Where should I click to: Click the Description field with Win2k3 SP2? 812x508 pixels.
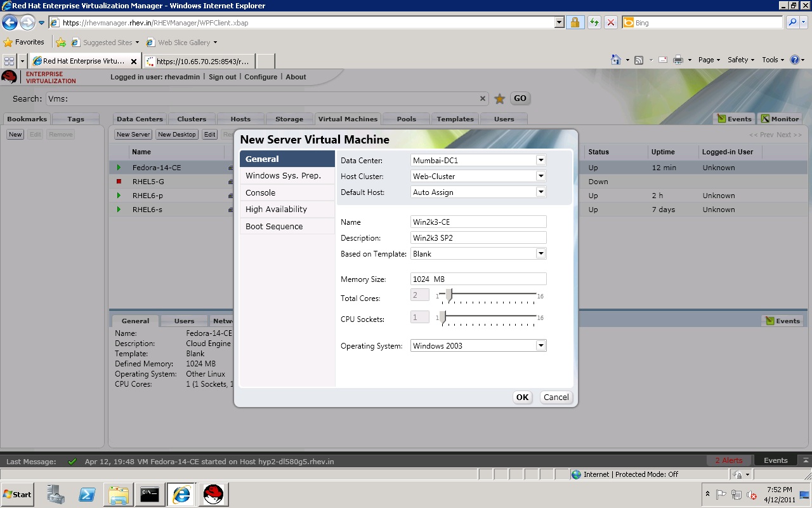tap(478, 238)
